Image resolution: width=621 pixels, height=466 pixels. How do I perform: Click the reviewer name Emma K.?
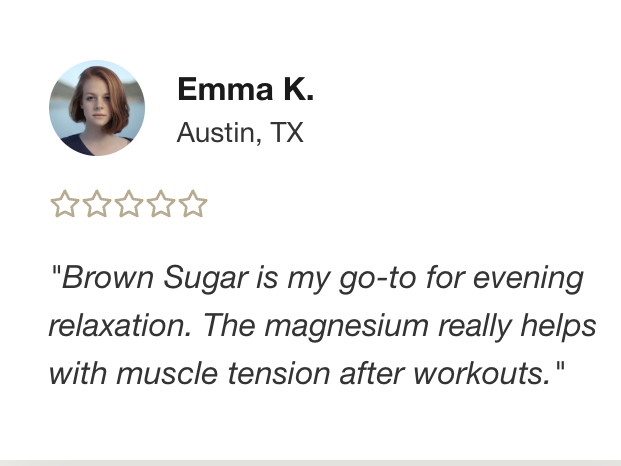coord(246,89)
